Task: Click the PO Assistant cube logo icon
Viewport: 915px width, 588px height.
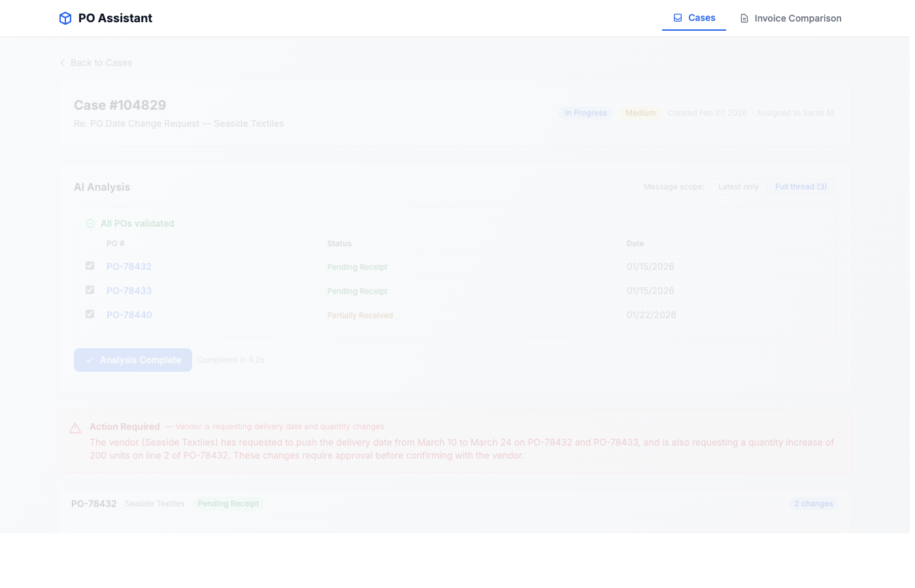Action: (65, 18)
